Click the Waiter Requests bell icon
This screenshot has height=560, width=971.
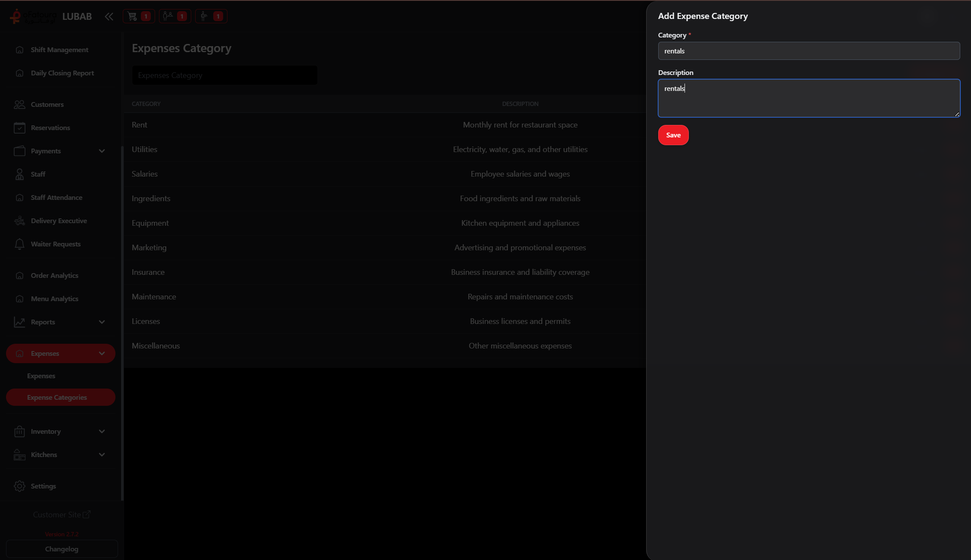pyautogui.click(x=19, y=244)
